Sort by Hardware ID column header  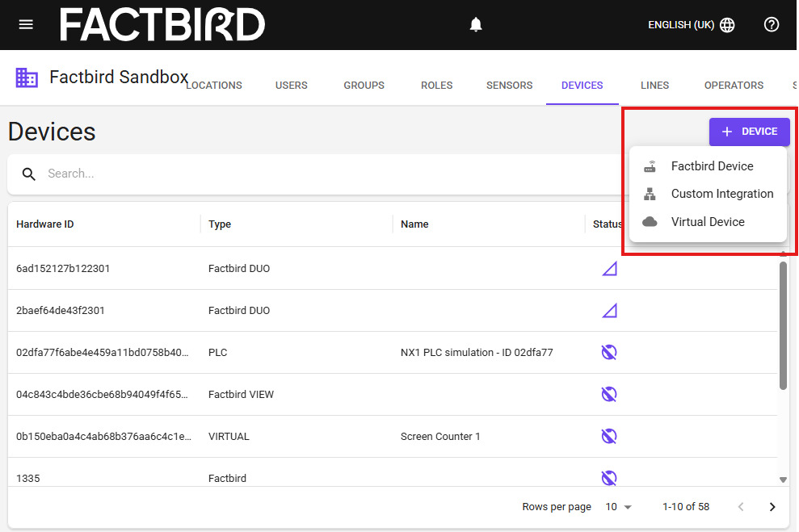tap(45, 224)
